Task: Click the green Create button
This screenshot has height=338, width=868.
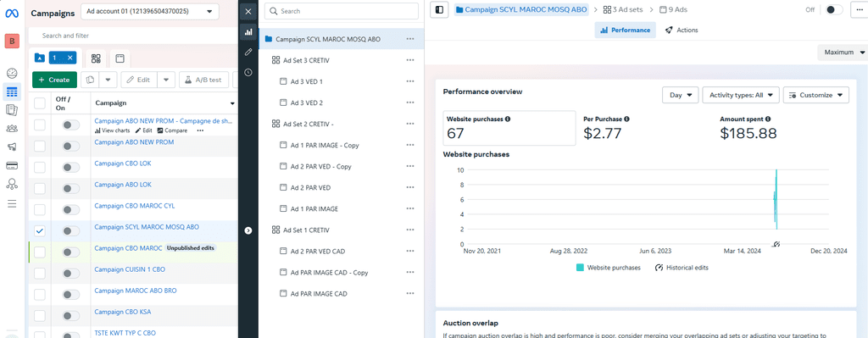Action: [54, 80]
